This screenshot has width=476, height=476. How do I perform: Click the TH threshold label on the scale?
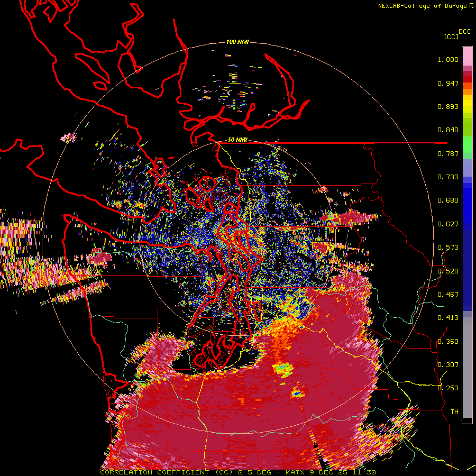(x=454, y=411)
